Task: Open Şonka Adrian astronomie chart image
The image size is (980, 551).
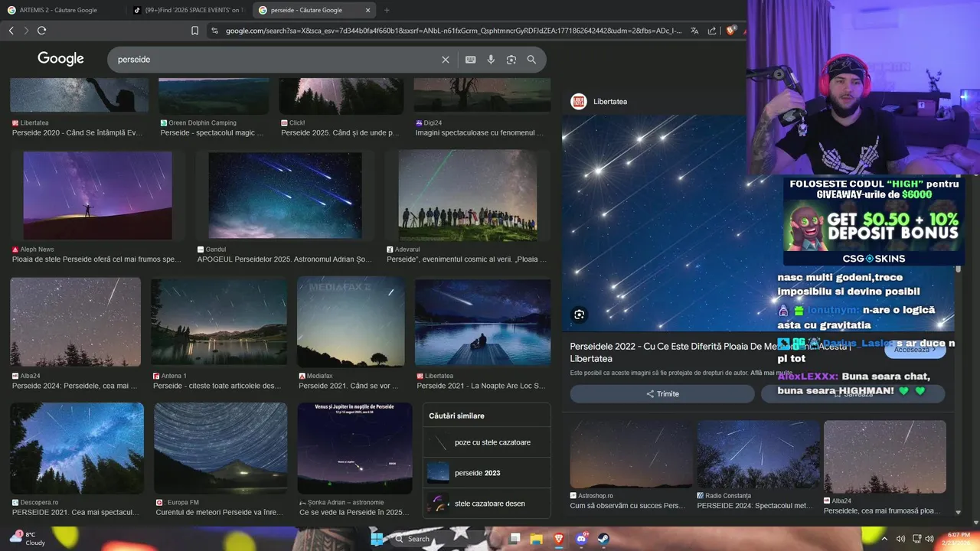Action: 354,448
